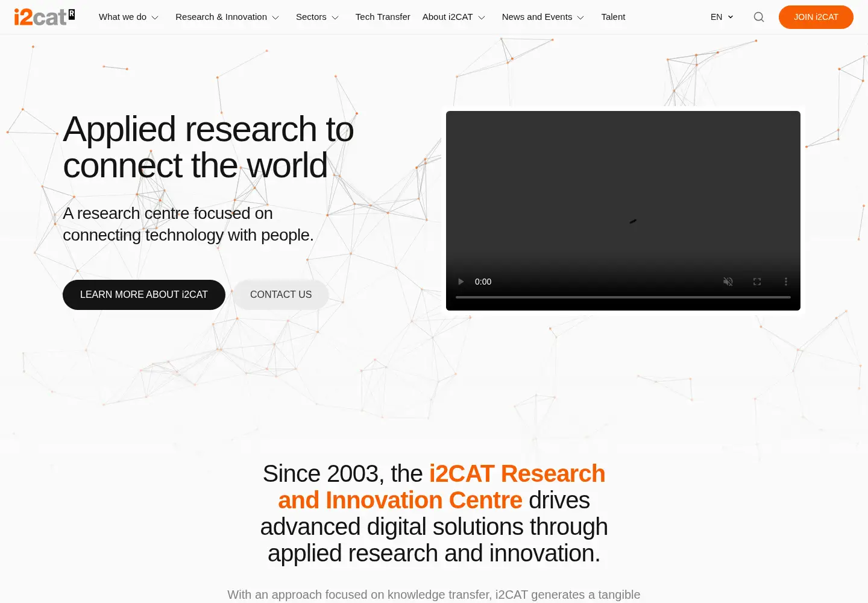
Task: Click the CONTACT US button
Action: pos(281,295)
